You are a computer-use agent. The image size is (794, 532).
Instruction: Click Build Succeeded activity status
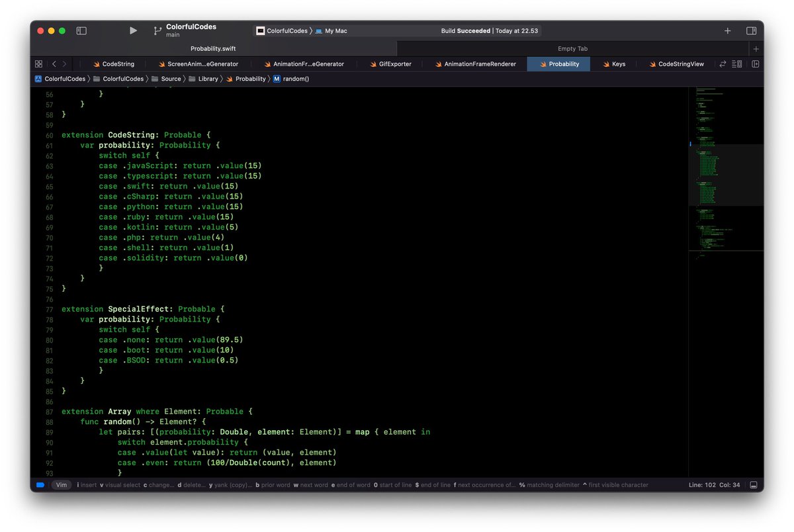(490, 30)
